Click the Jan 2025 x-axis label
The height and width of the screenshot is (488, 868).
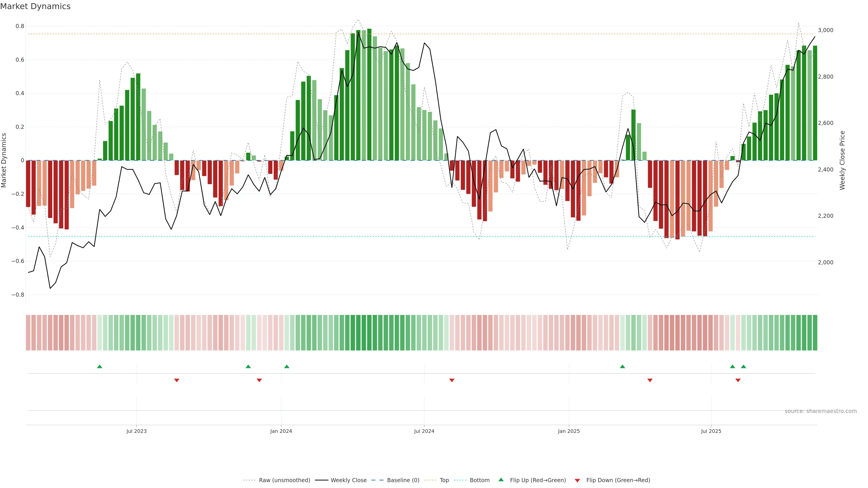[569, 431]
